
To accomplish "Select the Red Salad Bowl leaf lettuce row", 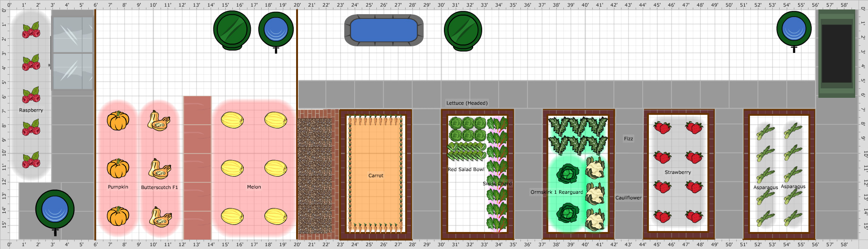I will (467, 151).
